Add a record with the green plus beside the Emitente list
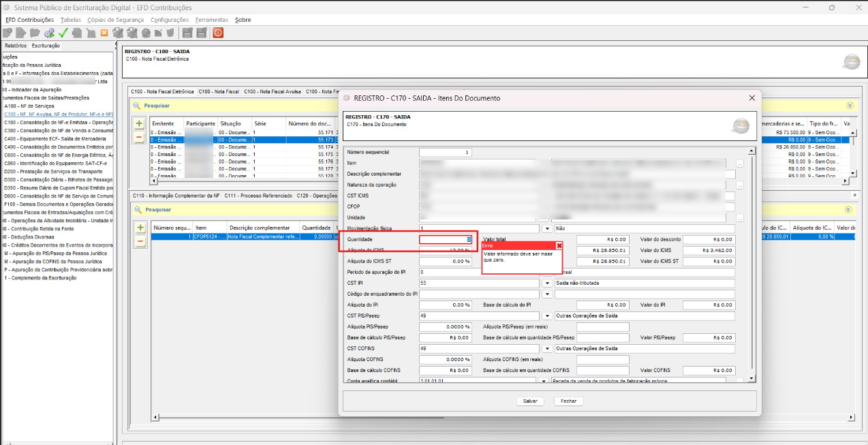This screenshot has height=445, width=868. click(139, 124)
